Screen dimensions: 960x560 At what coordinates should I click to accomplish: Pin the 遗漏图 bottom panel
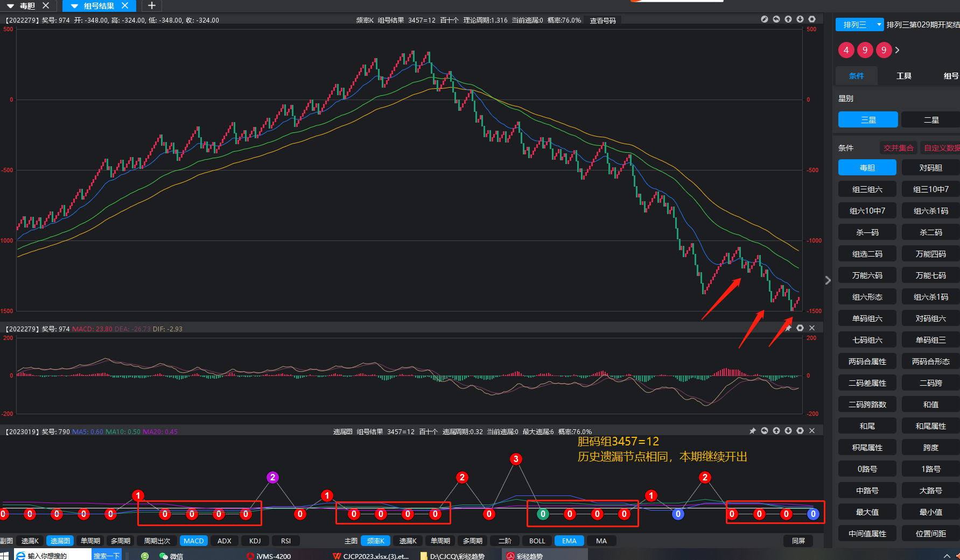pyautogui.click(x=753, y=431)
